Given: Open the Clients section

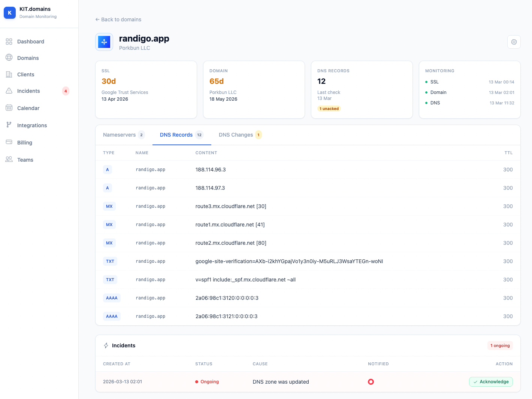Looking at the screenshot, I should (x=25, y=74).
